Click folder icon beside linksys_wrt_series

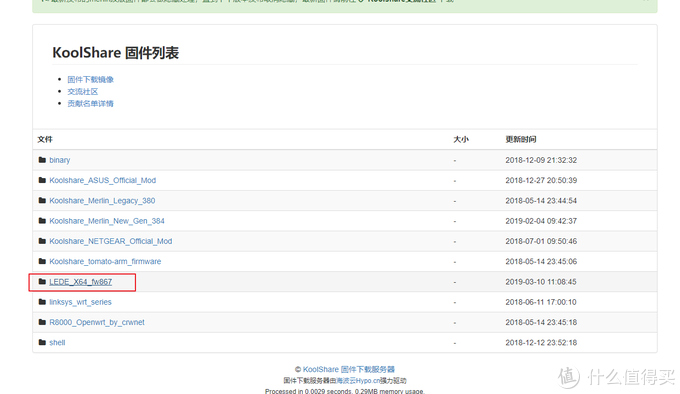[x=42, y=302]
